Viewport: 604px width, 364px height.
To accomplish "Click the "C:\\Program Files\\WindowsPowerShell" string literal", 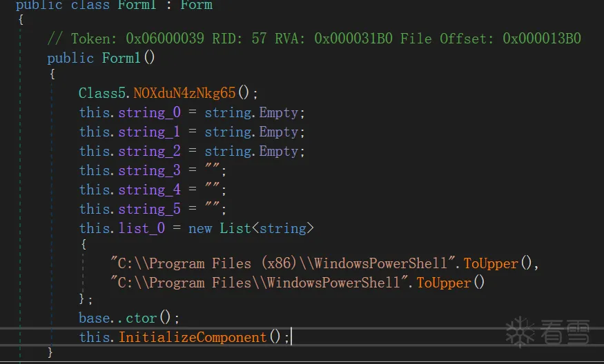I will [x=260, y=283].
